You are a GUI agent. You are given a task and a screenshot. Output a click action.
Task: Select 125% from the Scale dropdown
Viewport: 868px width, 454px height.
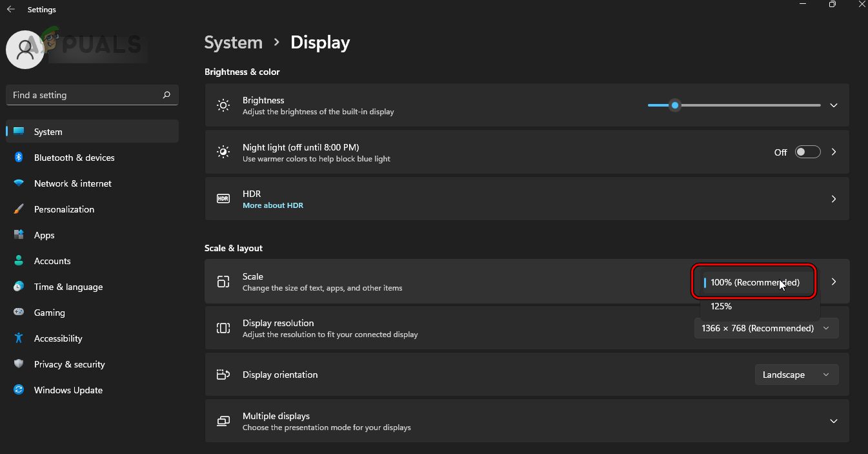tap(721, 306)
